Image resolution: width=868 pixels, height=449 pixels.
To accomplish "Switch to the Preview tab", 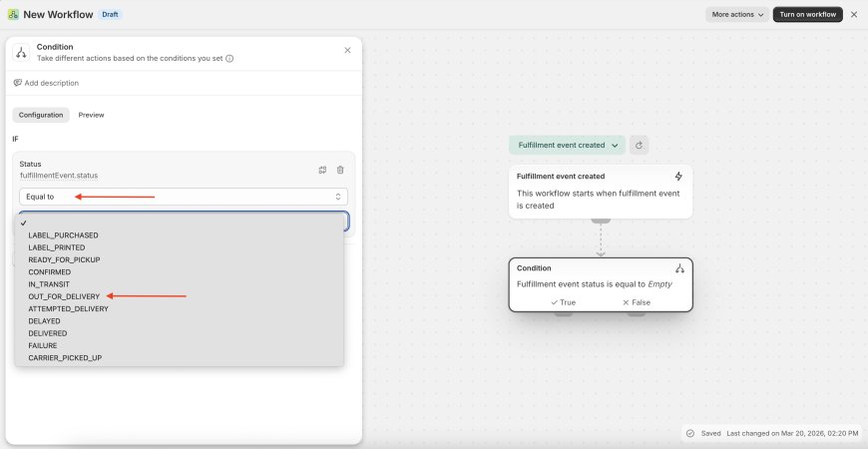I will click(91, 115).
